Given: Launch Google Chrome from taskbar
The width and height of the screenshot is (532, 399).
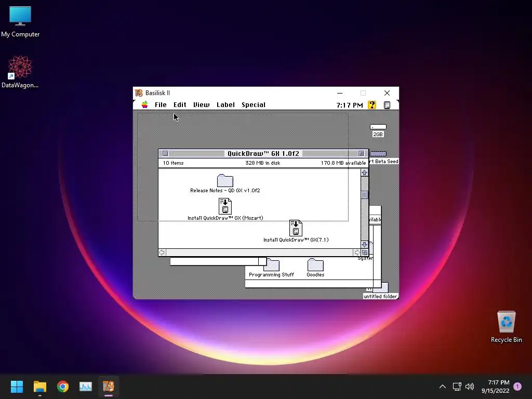Looking at the screenshot, I should pos(63,387).
